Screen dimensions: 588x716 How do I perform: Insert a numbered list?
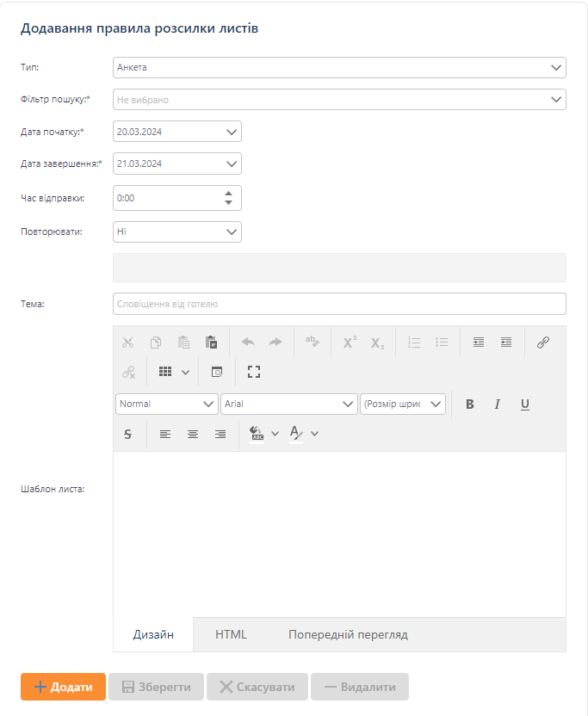click(x=414, y=343)
